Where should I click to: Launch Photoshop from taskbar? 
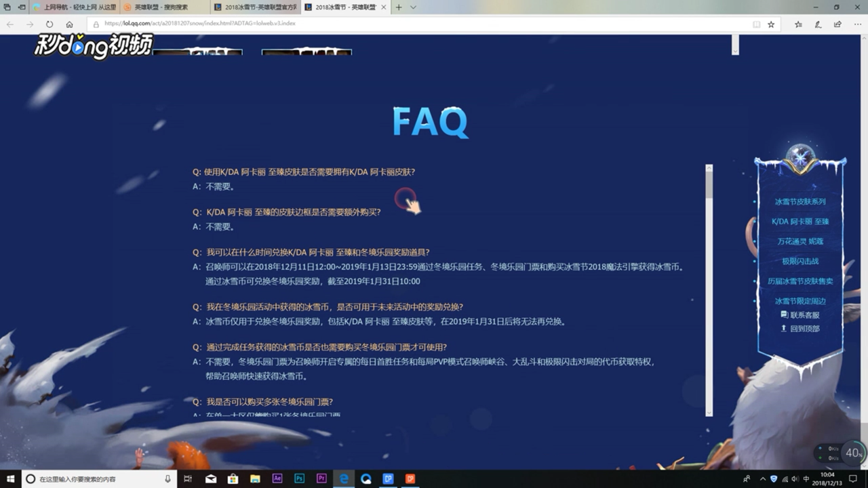point(299,479)
